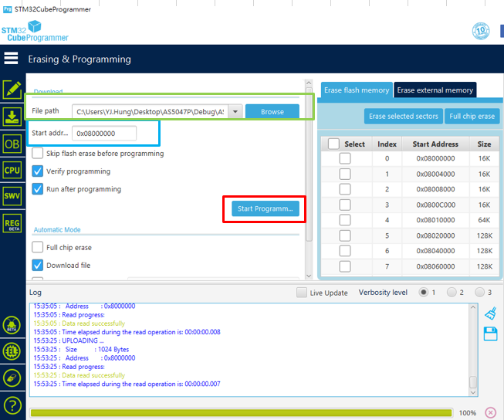
Task: Select sector 7 at 0x08060000
Action: tap(345, 266)
